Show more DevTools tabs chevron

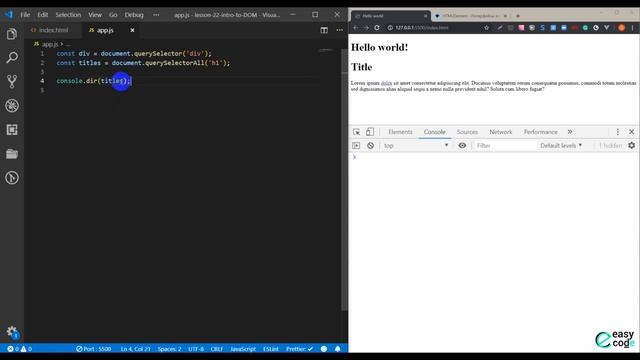point(570,132)
